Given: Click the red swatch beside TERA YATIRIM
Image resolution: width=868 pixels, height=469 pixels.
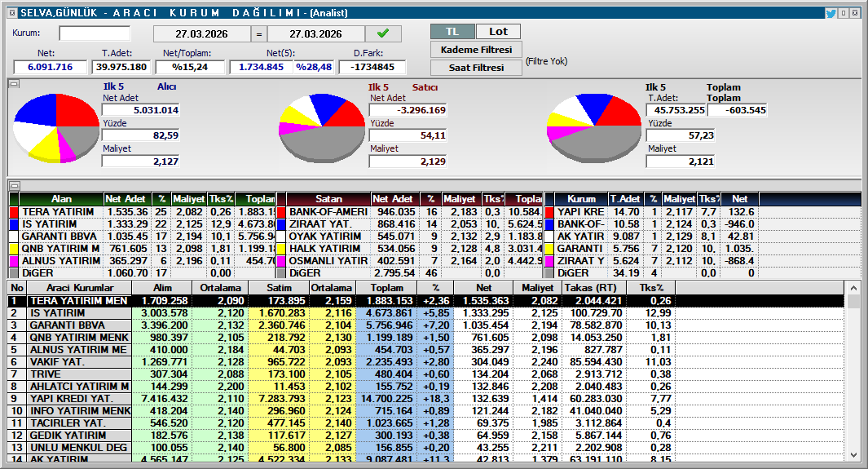Looking at the screenshot, I should coord(13,212).
